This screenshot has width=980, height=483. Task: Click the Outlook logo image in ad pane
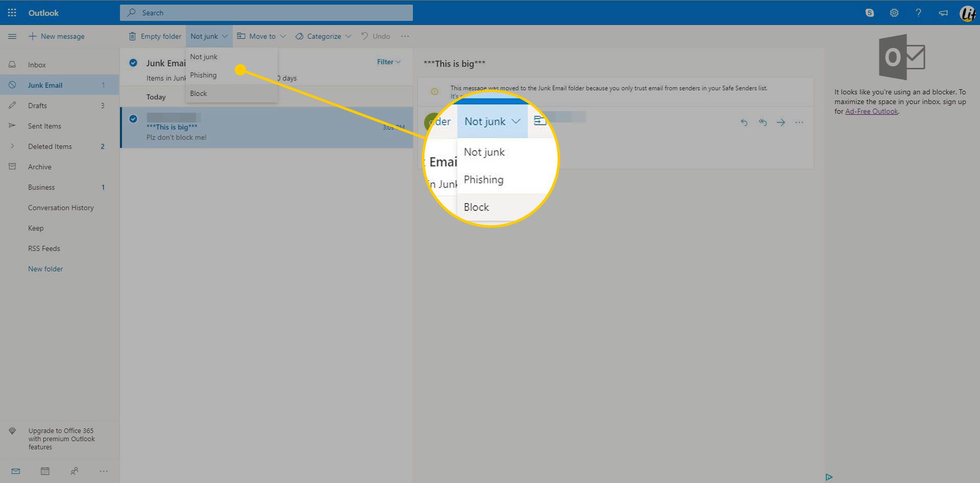click(x=901, y=57)
